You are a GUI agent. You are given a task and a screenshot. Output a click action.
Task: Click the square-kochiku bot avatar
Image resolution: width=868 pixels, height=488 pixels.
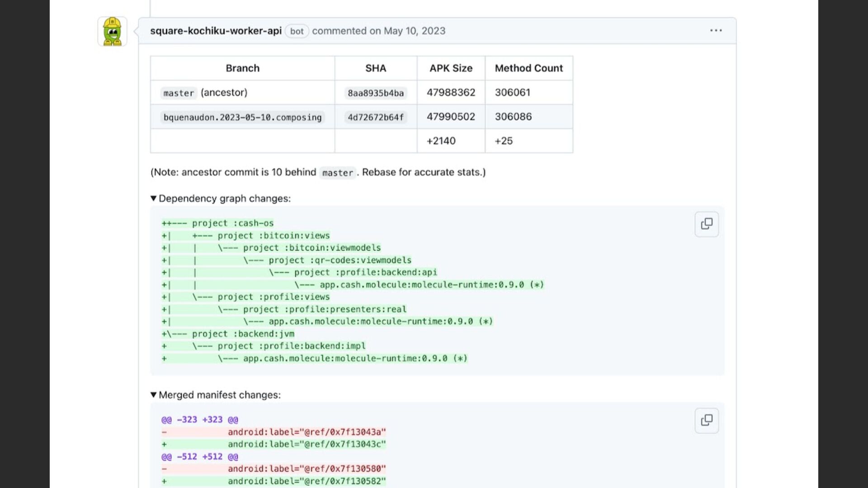112,31
